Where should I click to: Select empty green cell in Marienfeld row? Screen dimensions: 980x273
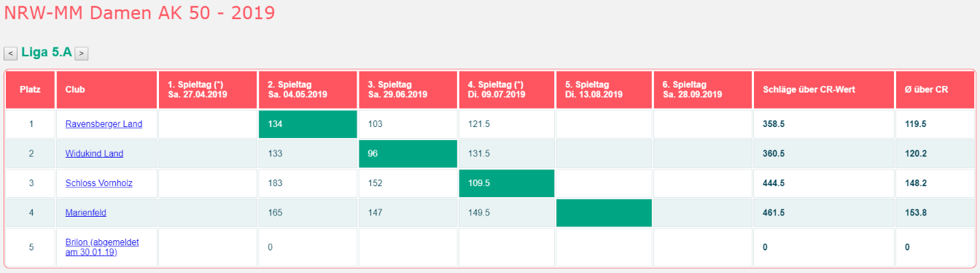click(604, 212)
